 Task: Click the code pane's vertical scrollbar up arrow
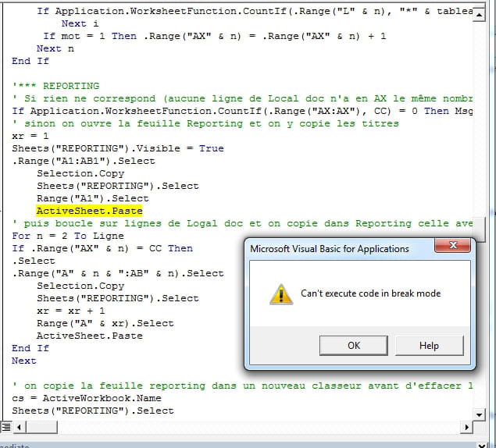[480, 15]
